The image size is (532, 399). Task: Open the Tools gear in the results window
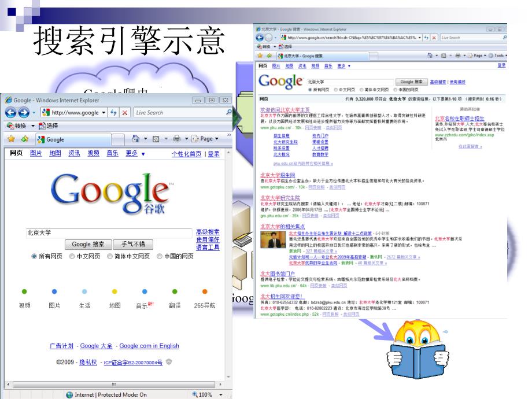[x=490, y=56]
